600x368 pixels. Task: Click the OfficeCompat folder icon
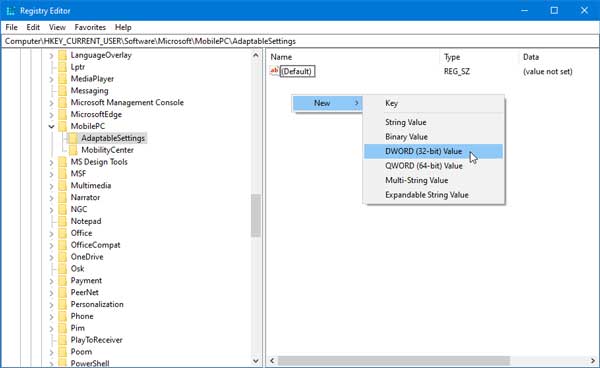coord(62,245)
